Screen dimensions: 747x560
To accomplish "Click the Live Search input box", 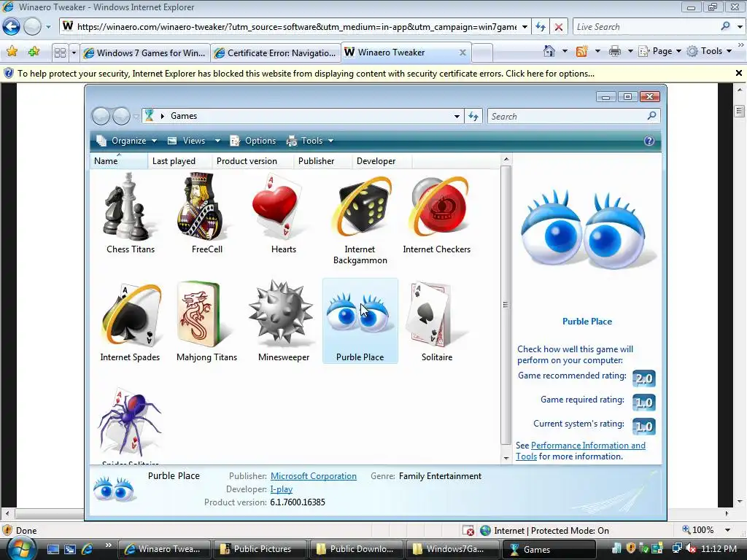I will coord(646,27).
